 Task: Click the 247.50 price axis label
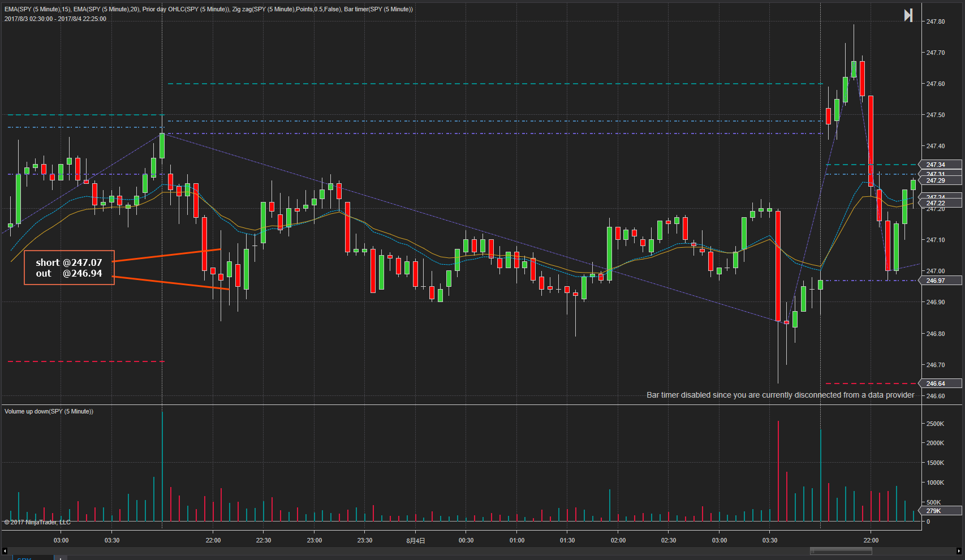tap(936, 115)
